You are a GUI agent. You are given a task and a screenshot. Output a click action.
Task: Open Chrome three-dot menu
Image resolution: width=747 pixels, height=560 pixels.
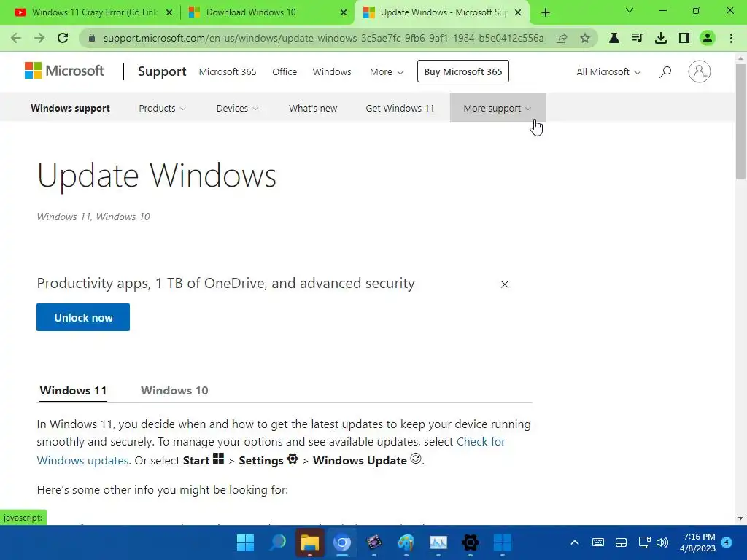pos(731,38)
